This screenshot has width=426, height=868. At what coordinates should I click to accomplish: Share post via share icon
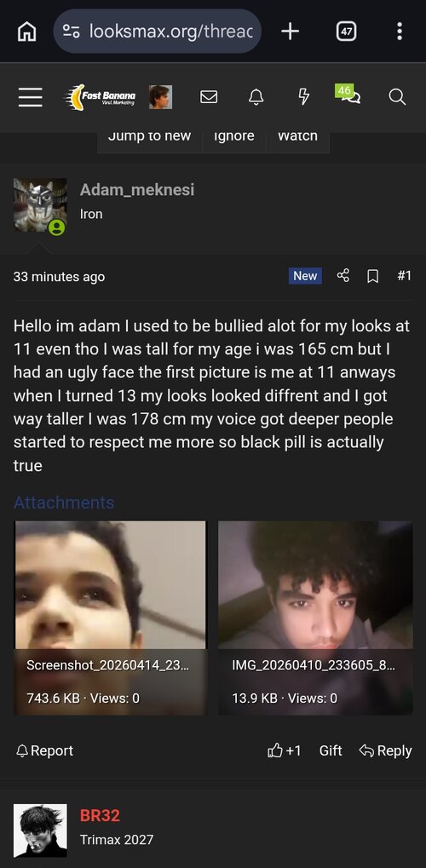343,276
